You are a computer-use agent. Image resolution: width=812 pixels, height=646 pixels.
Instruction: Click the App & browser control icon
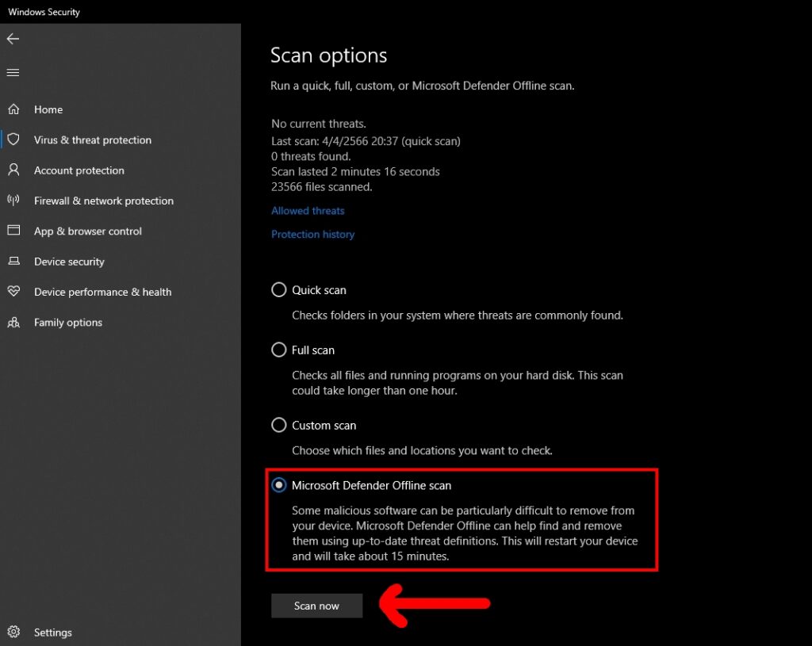pos(13,231)
